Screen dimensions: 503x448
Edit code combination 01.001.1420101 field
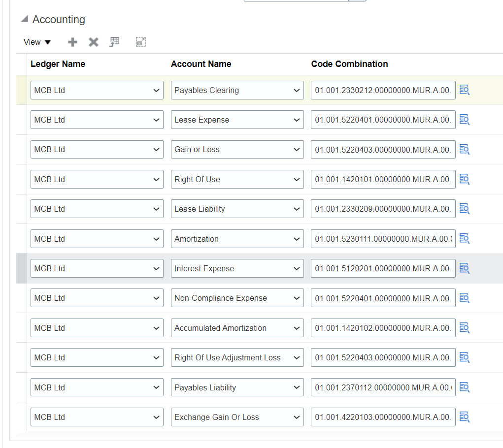(x=383, y=179)
